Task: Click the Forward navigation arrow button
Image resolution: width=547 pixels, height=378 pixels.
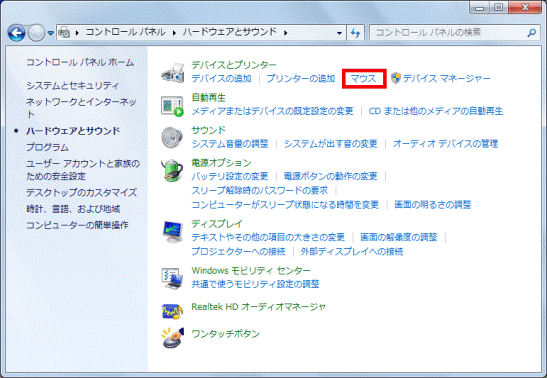Action: coord(36,33)
